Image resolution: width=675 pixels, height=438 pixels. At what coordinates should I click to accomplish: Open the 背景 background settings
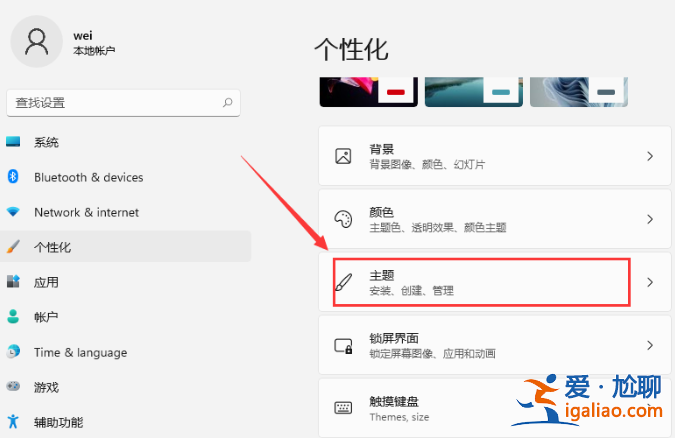tap(495, 156)
